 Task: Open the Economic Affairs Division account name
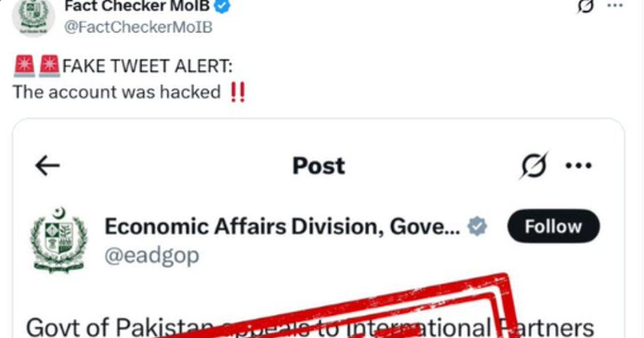[282, 227]
